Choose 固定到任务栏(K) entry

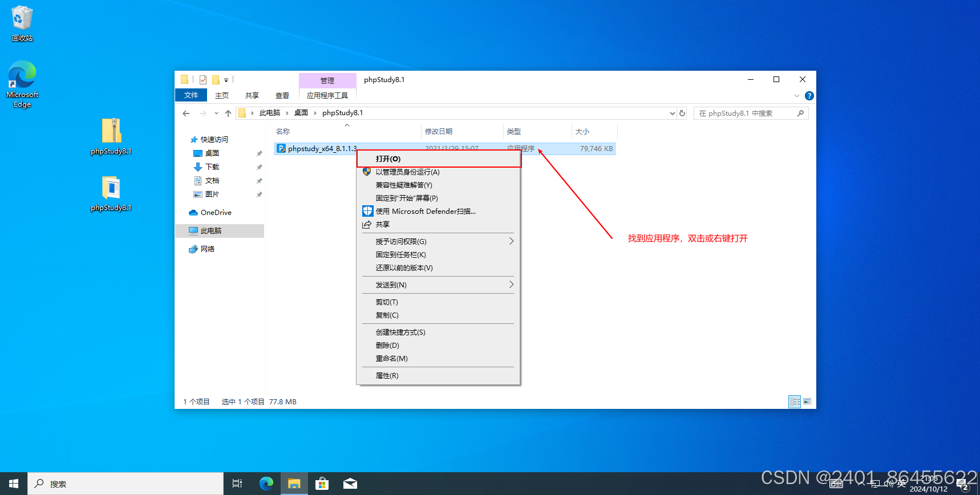[439, 255]
